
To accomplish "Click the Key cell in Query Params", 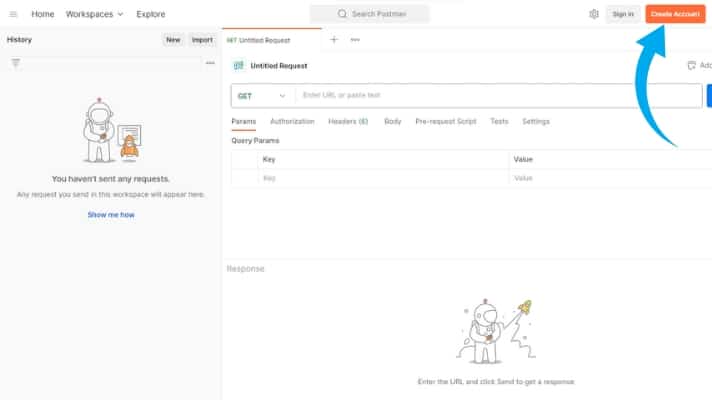I will pos(383,178).
